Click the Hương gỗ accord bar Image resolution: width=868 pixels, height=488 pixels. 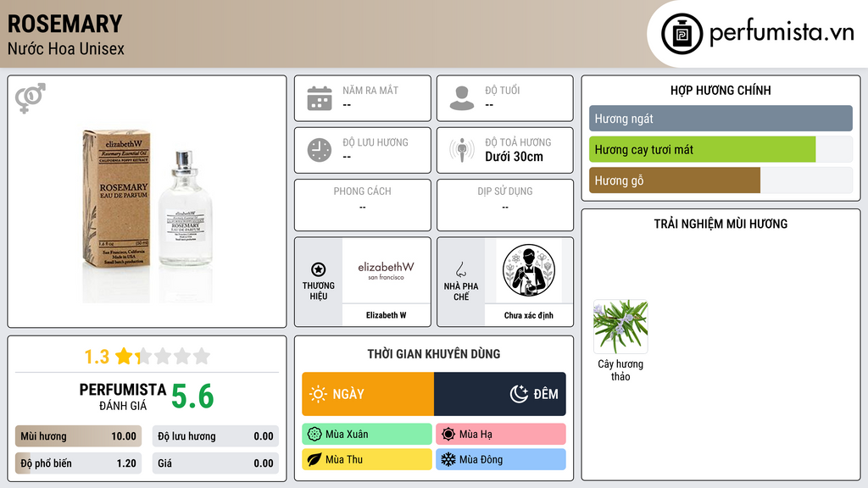coord(721,180)
